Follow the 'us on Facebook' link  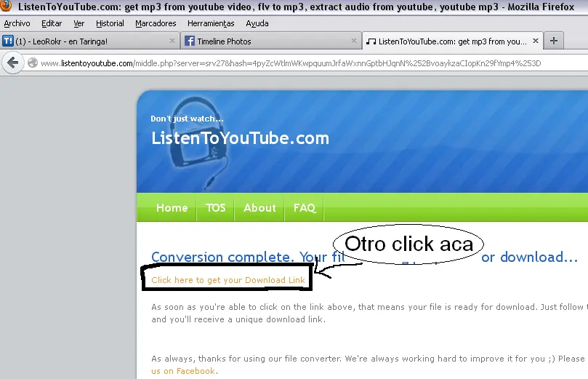[184, 371]
